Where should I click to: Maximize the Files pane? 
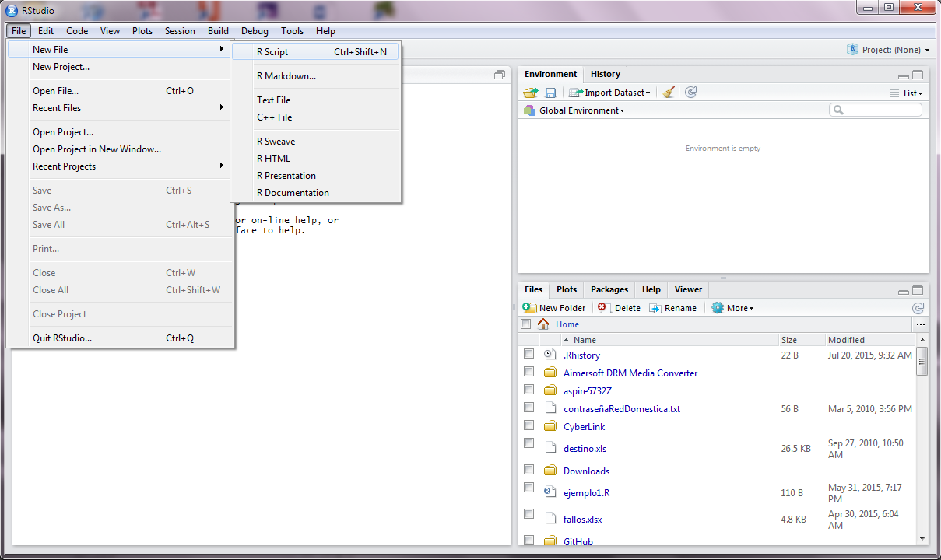918,291
